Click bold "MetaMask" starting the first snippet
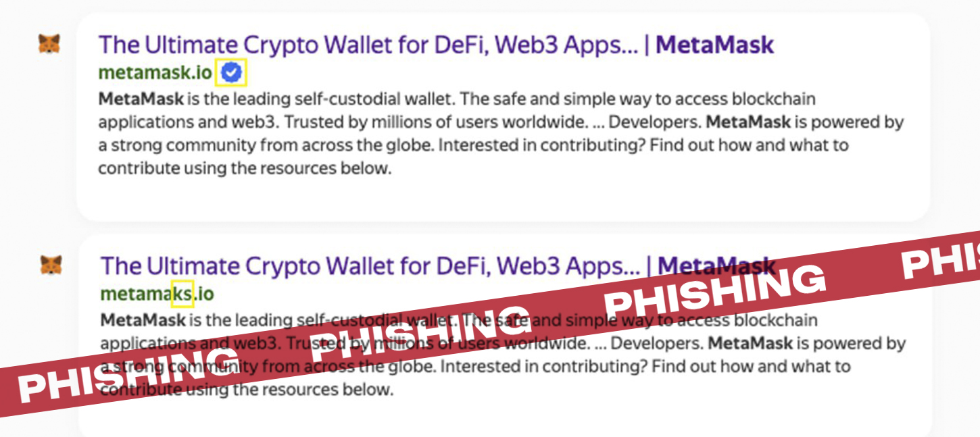Image resolution: width=980 pixels, height=437 pixels. (141, 99)
